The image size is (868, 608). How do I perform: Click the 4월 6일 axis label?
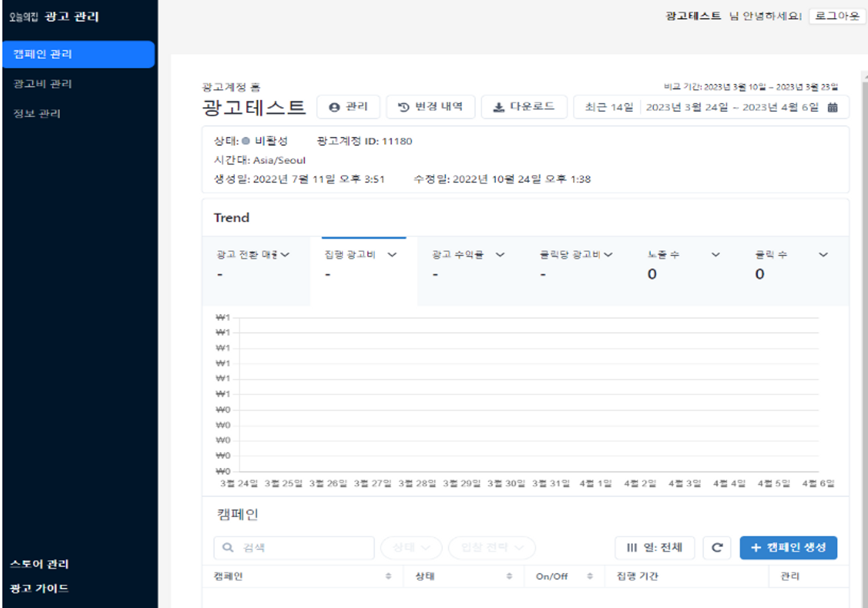click(818, 483)
